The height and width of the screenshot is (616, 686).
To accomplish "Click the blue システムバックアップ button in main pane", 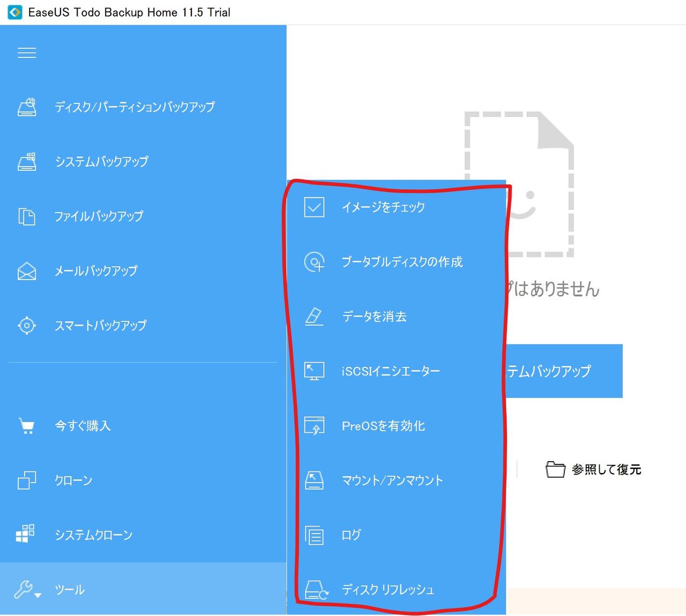I will 564,371.
